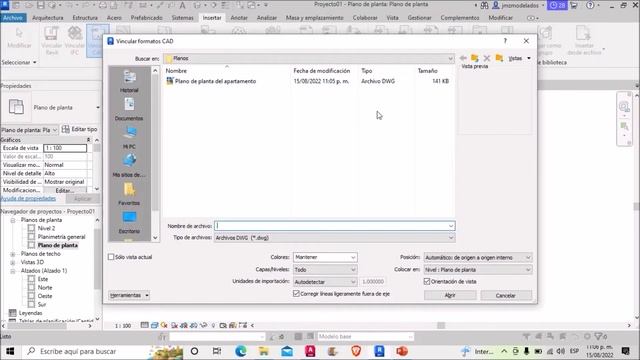Click Editar button for Modificaciones

(64, 190)
